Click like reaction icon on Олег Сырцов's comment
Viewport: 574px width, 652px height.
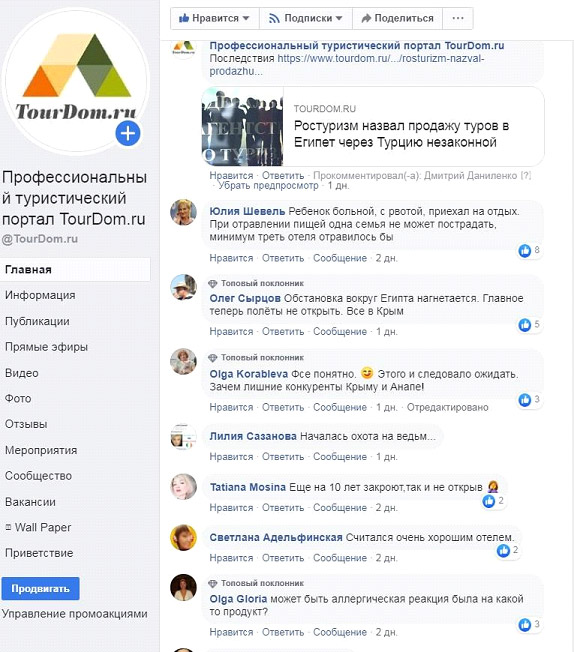click(x=525, y=325)
